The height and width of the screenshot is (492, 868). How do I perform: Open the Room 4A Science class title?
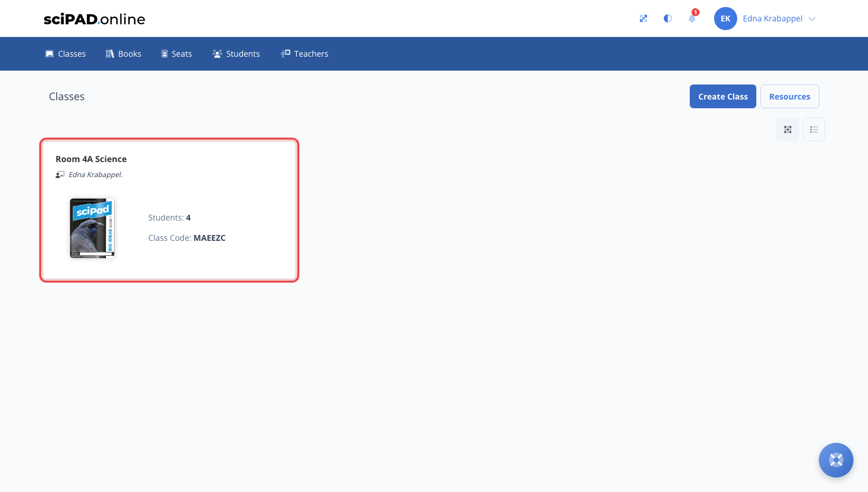coord(91,159)
